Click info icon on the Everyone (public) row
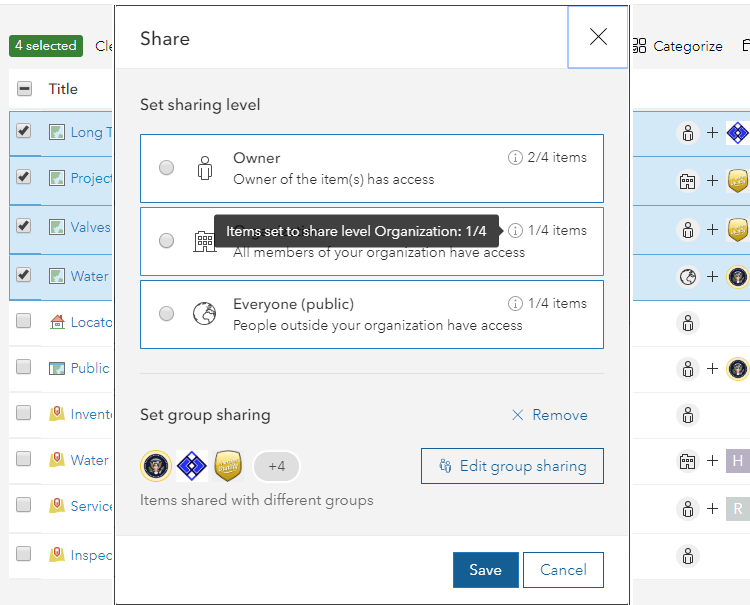 pos(515,304)
